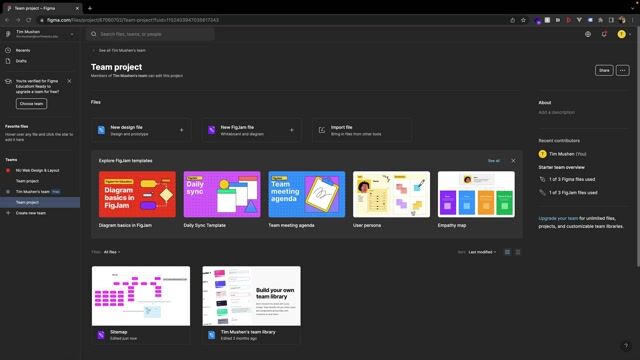Open the Sitemap file thumbnail
This screenshot has width=640, height=360.
pyautogui.click(x=141, y=296)
